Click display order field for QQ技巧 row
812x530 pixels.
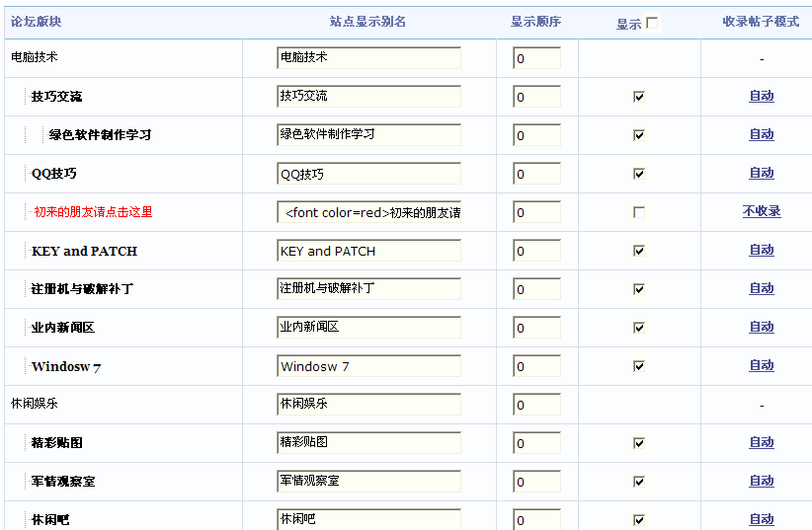point(537,174)
